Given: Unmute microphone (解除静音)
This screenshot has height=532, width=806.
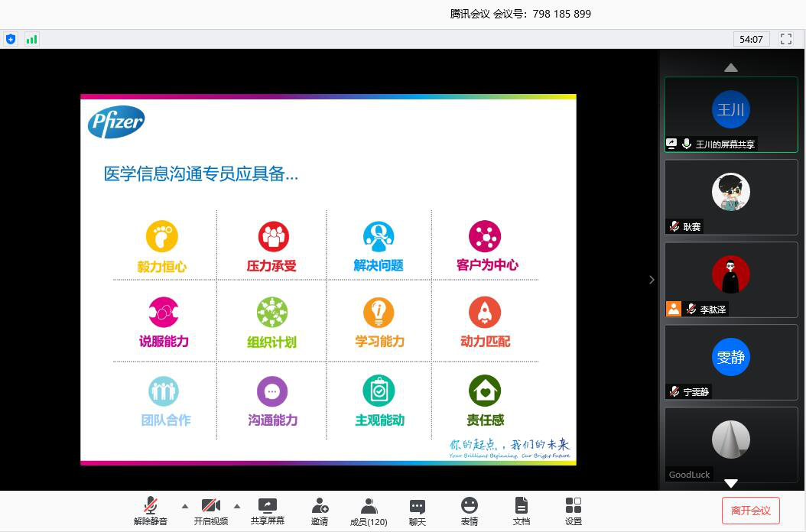Looking at the screenshot, I should pos(151,511).
